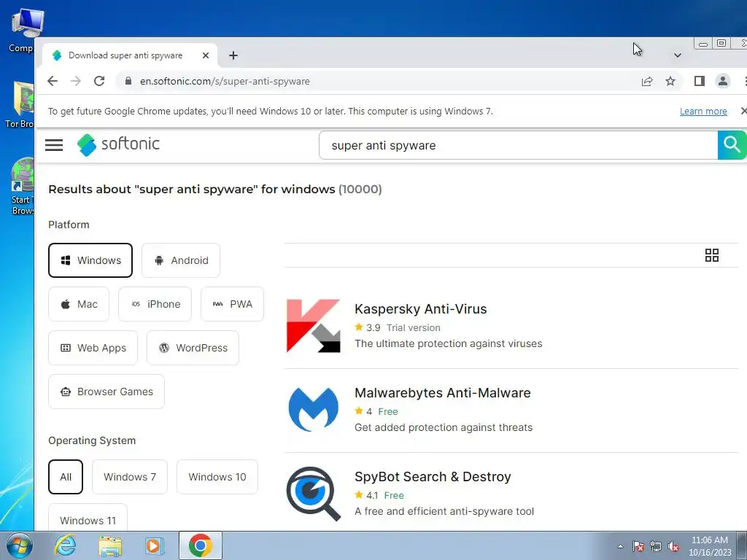The height and width of the screenshot is (560, 747).
Task: Choose the WordPress platform filter
Action: point(193,348)
